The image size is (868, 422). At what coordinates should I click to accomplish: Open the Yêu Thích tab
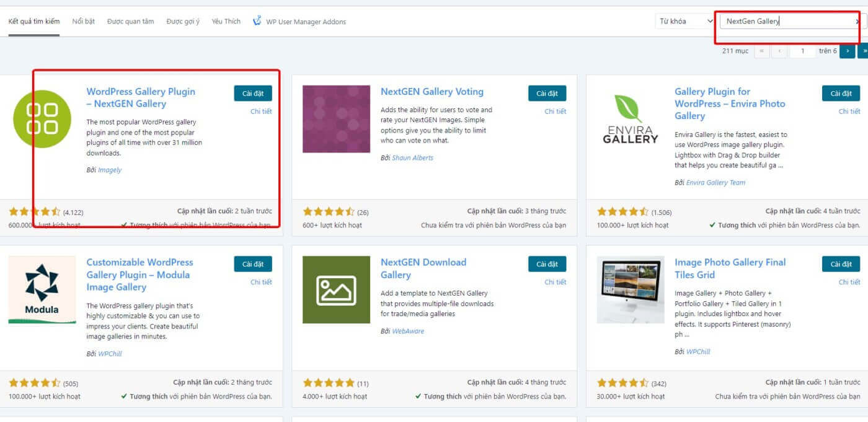226,22
